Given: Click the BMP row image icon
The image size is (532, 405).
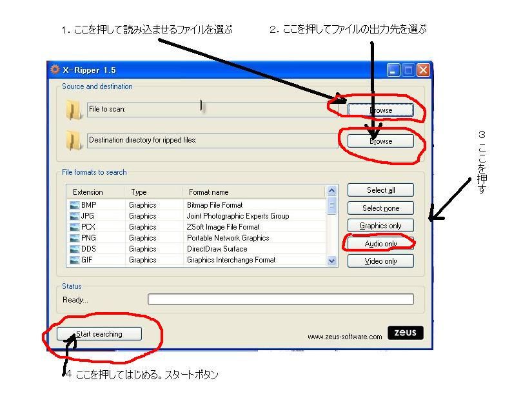Looking at the screenshot, I should (74, 205).
